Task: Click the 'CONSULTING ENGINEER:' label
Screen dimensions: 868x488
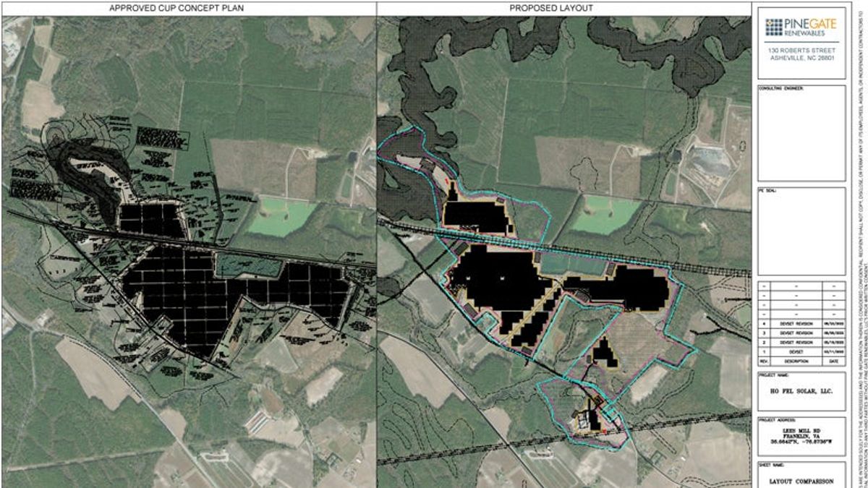Action: pos(781,89)
